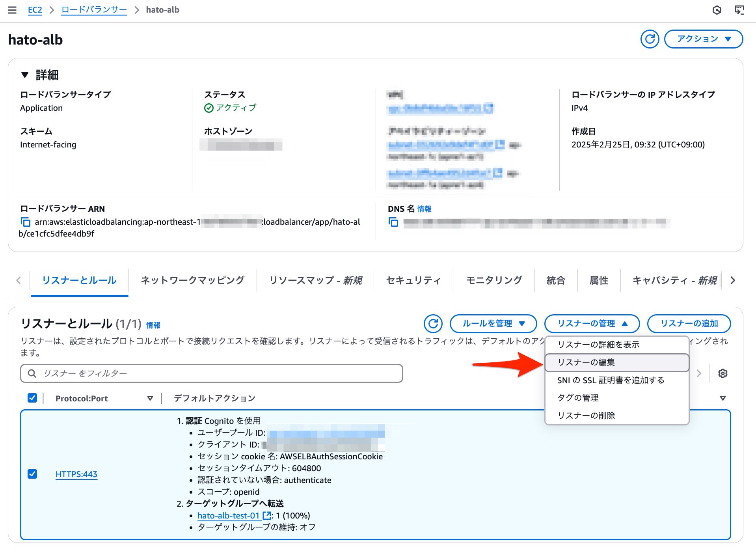The image size is (756, 552).
Task: Go to EC2 breadcrumb link
Action: point(35,10)
